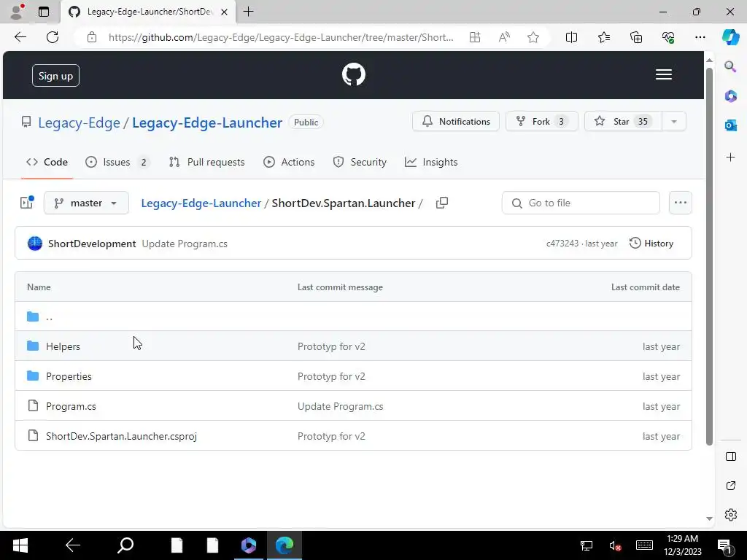Open the ShortDevelopment author link
747x560 pixels.
tap(92, 244)
